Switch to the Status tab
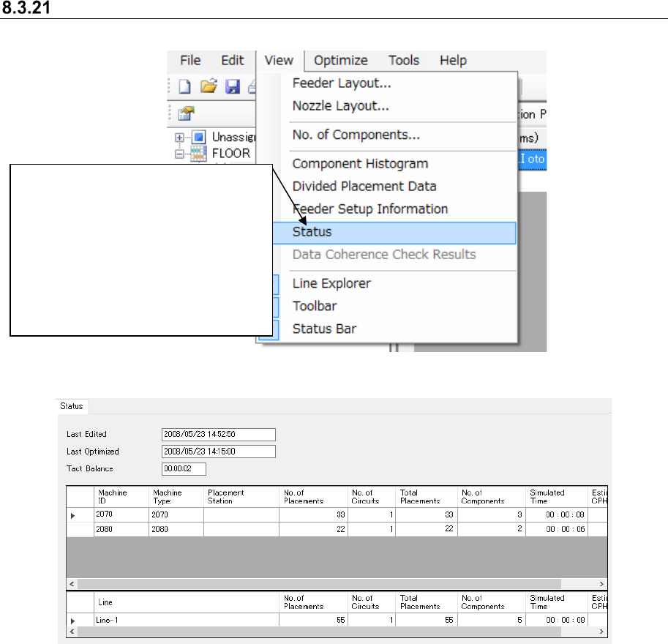The image size is (668, 644). click(x=72, y=405)
